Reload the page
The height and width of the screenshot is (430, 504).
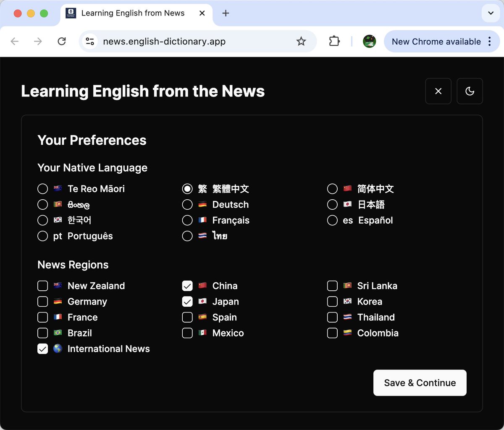point(62,41)
